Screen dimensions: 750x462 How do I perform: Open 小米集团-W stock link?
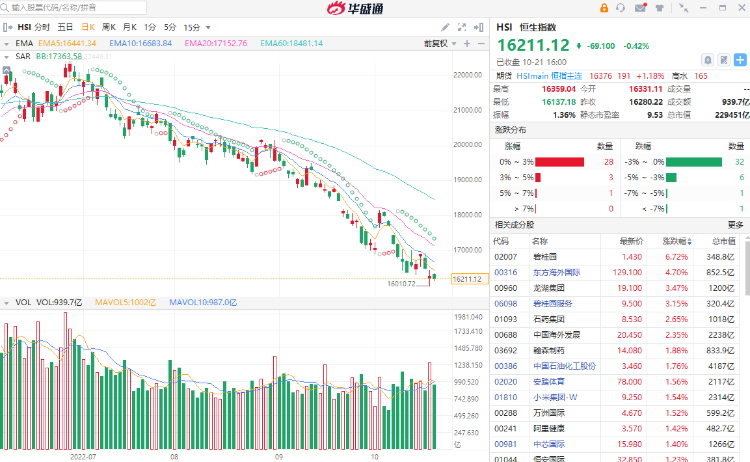555,397
